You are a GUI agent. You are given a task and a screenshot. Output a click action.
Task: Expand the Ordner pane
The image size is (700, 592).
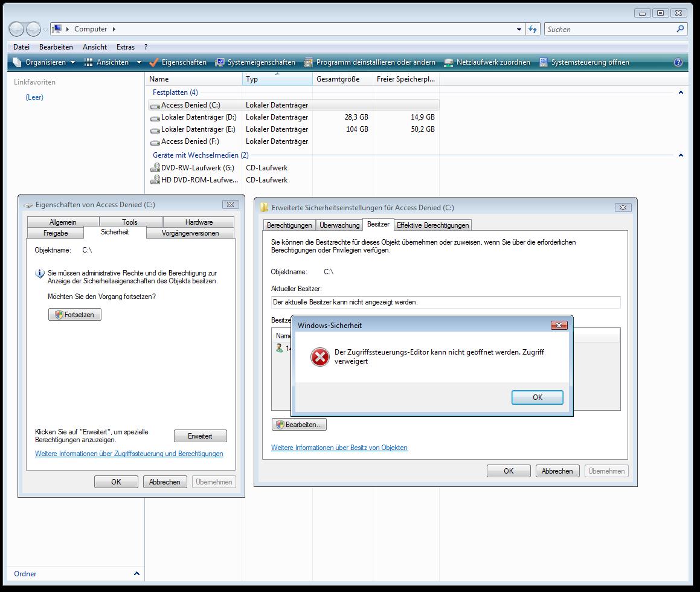tap(136, 574)
